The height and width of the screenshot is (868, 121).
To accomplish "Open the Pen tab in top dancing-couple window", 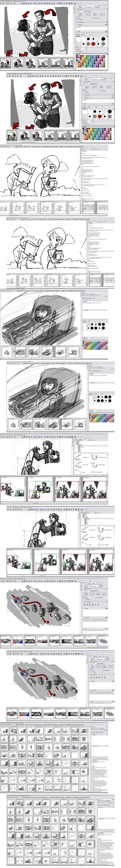I will (87, 34).
